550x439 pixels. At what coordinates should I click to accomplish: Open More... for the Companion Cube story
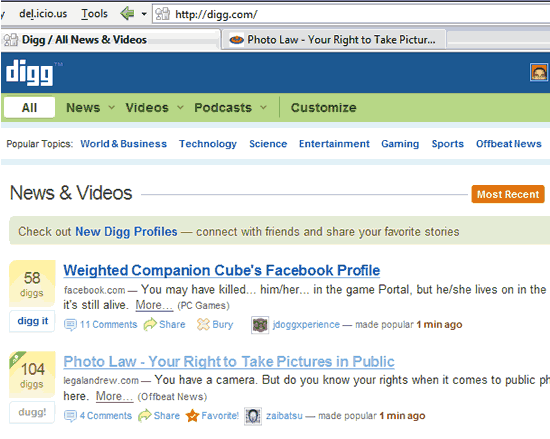154,305
